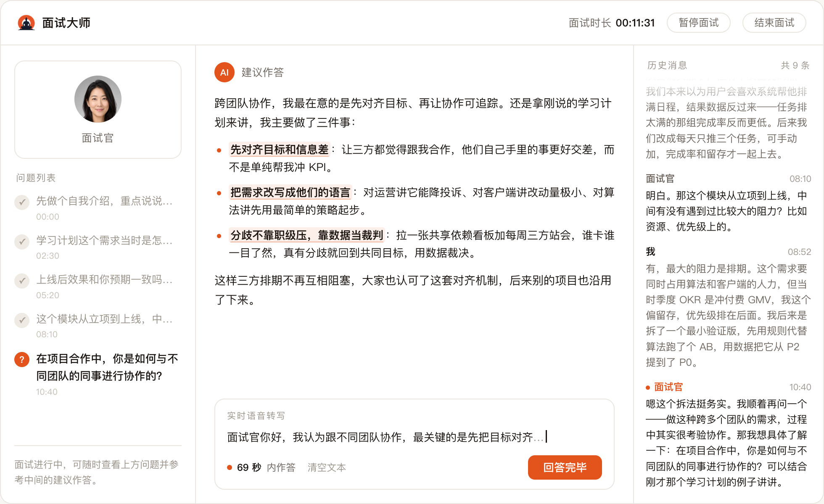Click the 建议作答 heading

click(x=263, y=72)
